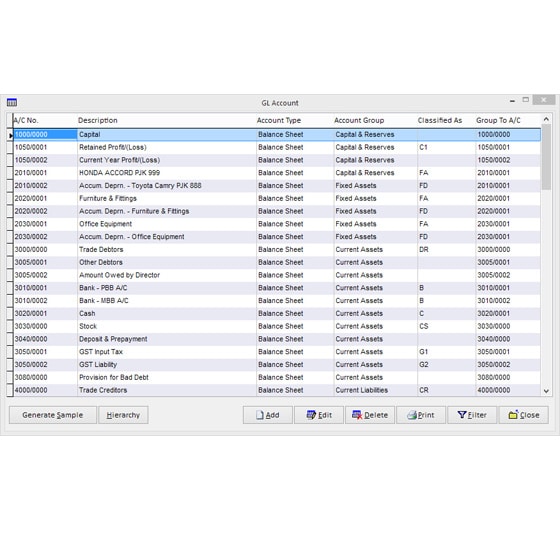Image resolution: width=560 pixels, height=560 pixels.
Task: Select Bank - PBB A/C row
Action: [277, 288]
